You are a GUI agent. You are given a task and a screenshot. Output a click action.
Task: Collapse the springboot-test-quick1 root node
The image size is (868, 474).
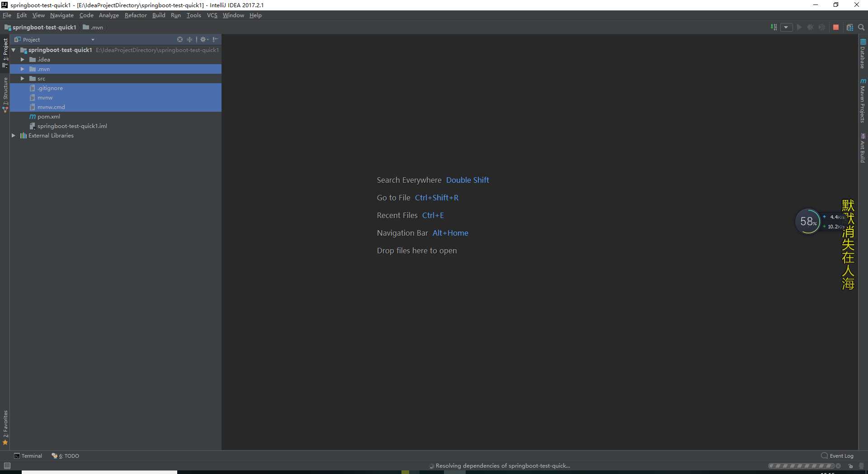click(14, 50)
